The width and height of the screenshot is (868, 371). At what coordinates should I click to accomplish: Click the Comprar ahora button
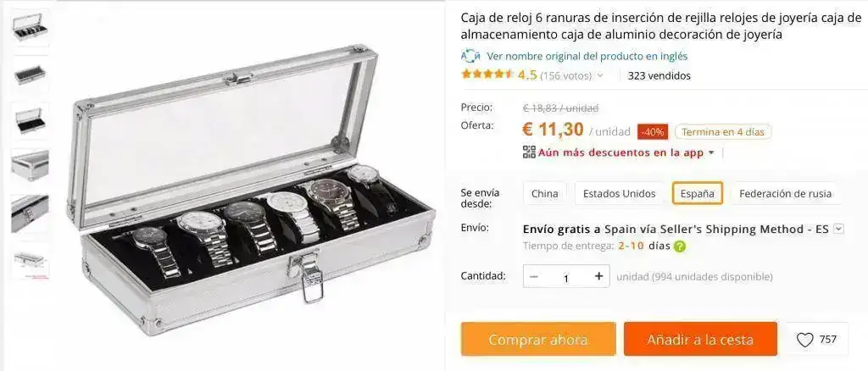[x=538, y=340]
